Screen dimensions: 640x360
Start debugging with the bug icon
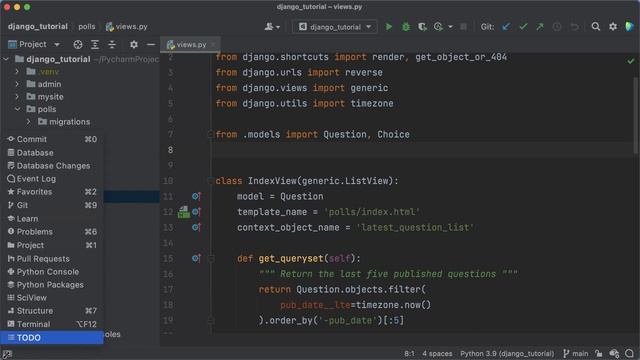[406, 27]
